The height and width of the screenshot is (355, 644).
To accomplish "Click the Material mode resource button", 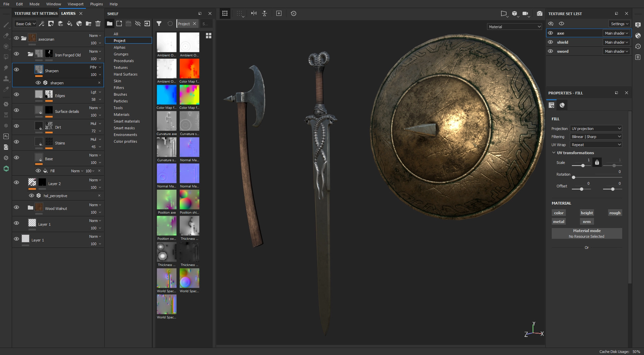I will pos(587,233).
